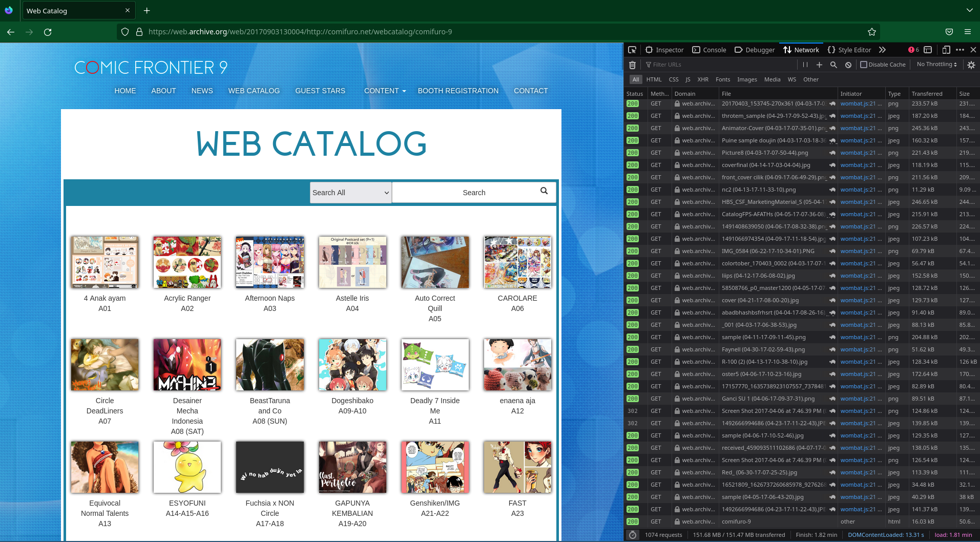The height and width of the screenshot is (542, 980).
Task: Open Network settings gear menu
Action: 971,65
